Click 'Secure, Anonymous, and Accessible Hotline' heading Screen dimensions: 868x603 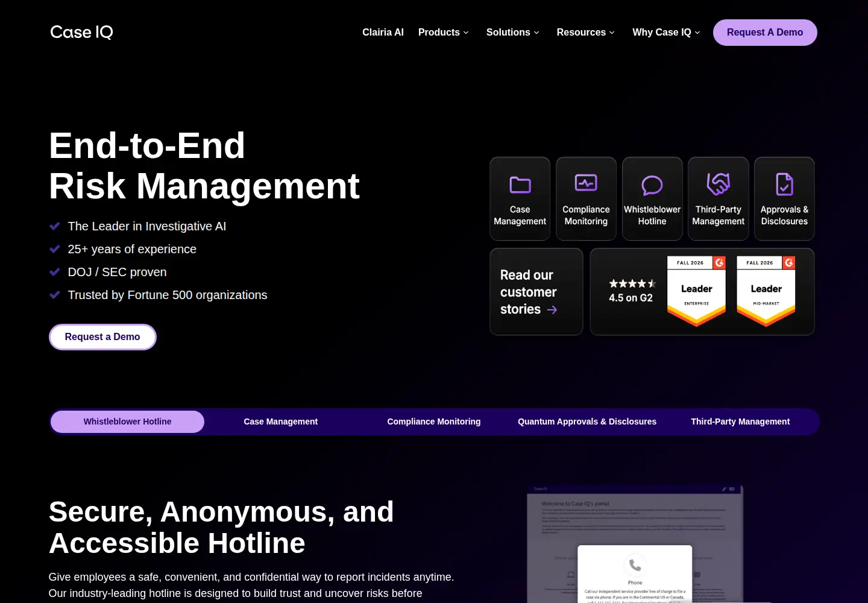click(221, 527)
